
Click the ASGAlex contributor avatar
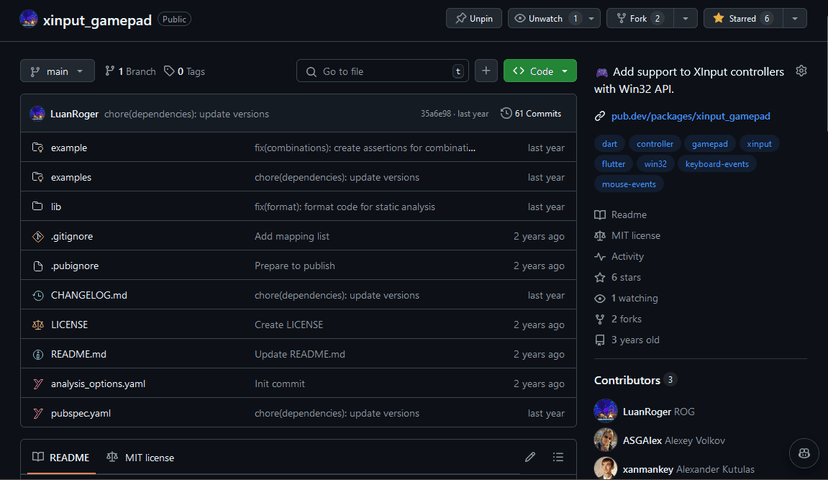click(605, 440)
